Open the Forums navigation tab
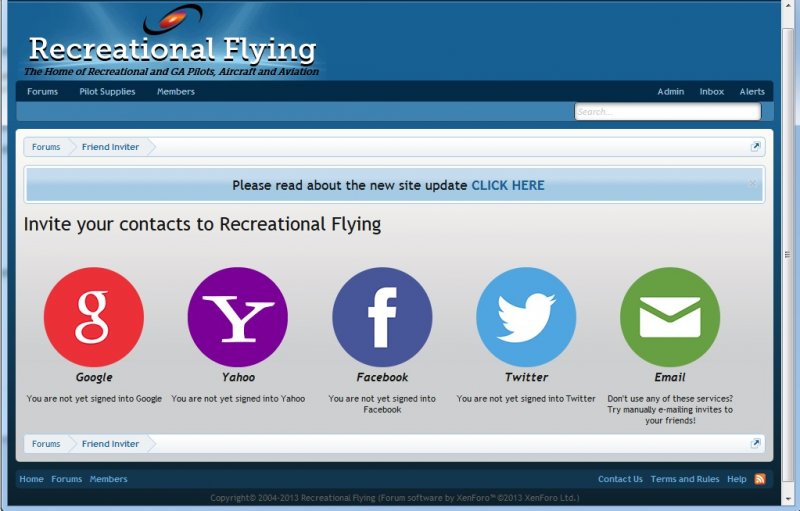 (x=42, y=92)
